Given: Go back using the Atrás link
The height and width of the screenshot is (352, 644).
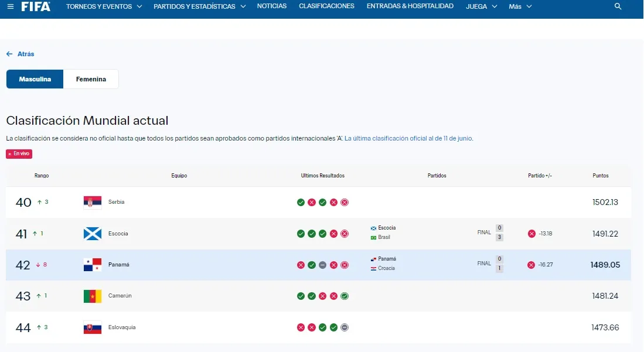Looking at the screenshot, I should tap(26, 54).
